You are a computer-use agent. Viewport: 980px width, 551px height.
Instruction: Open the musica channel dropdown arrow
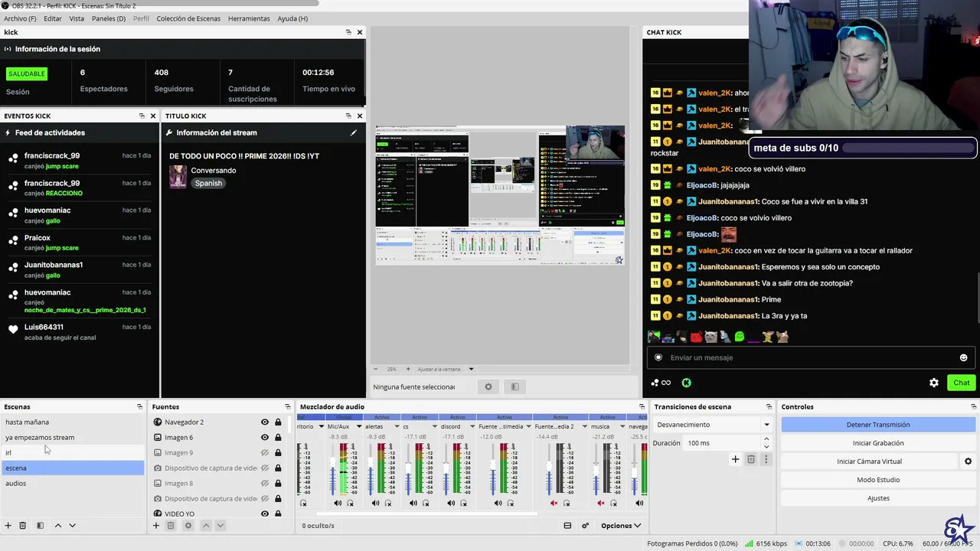[622, 426]
